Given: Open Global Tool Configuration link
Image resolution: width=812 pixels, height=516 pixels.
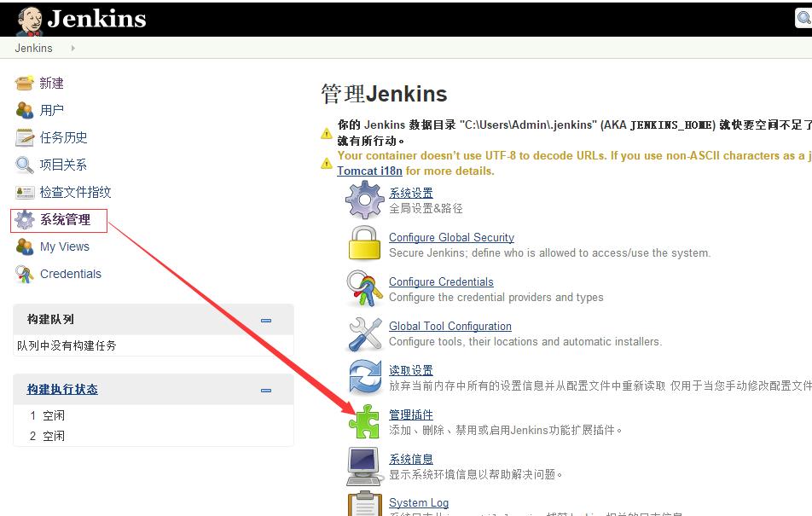Looking at the screenshot, I should click(x=450, y=327).
